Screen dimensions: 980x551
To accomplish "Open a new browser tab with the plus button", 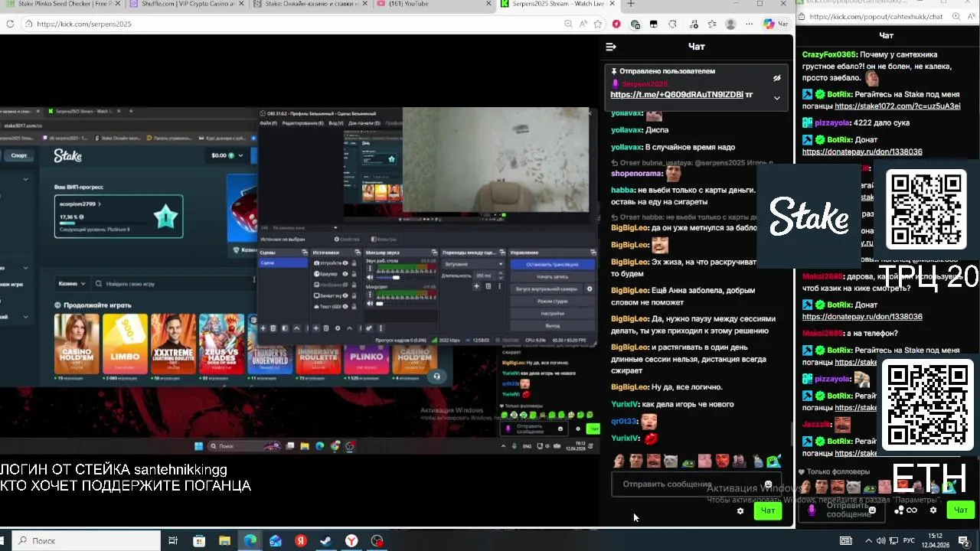I will 631,4.
